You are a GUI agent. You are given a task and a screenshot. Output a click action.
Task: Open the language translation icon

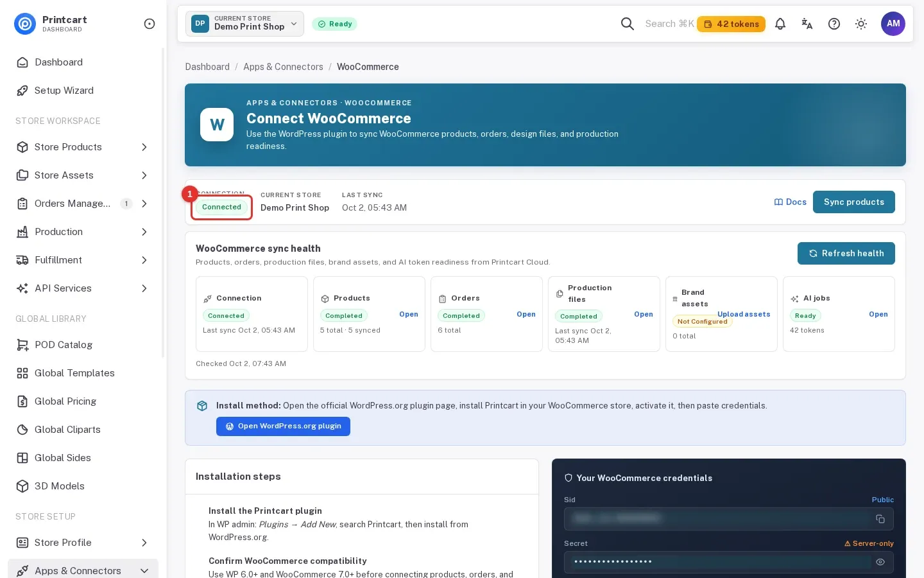pos(807,24)
